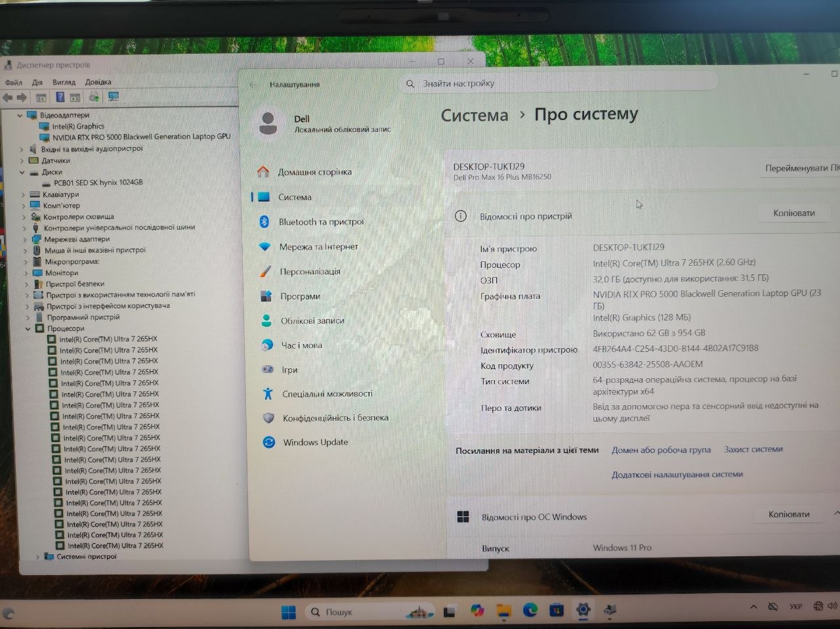This screenshot has width=840, height=629.
Task: Show hidden tray icons chevron
Action: [753, 607]
